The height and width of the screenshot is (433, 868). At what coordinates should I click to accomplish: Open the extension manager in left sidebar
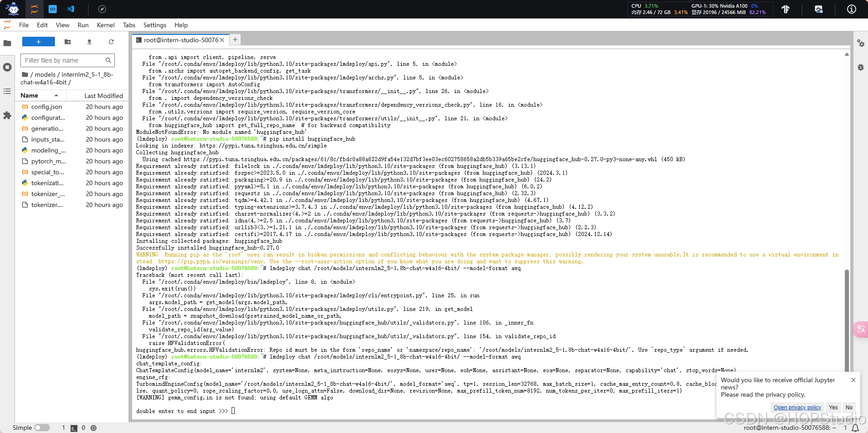click(x=7, y=115)
